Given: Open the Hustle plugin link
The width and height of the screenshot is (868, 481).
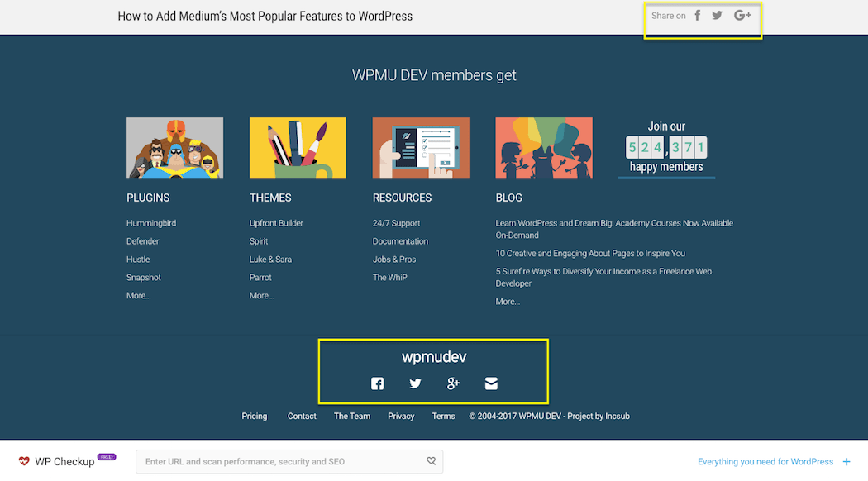Looking at the screenshot, I should [138, 259].
